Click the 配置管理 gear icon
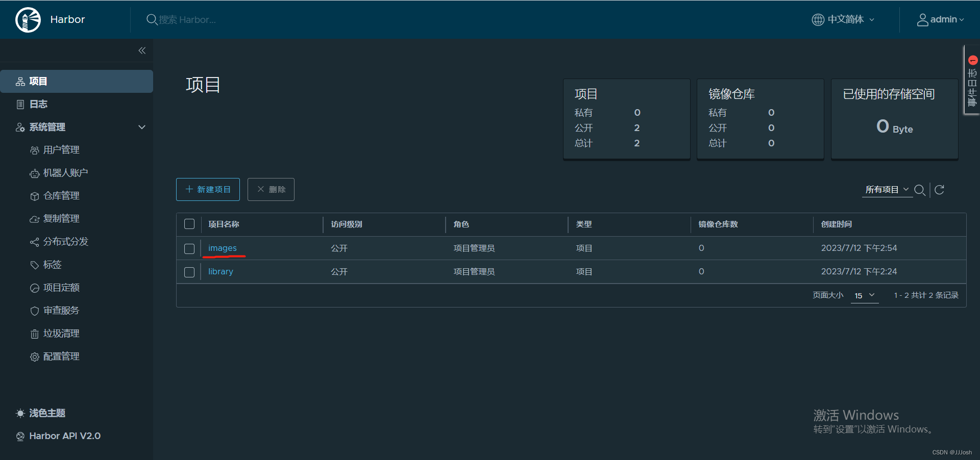 (34, 357)
